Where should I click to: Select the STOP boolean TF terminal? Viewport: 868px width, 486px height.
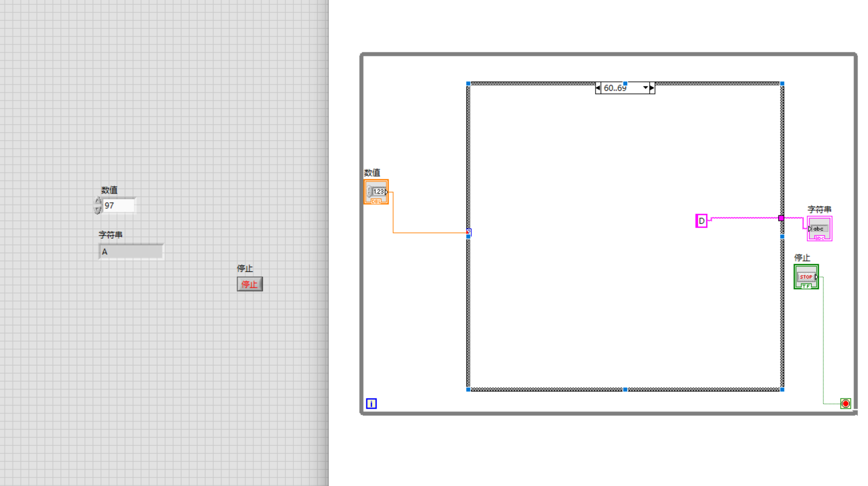(806, 277)
